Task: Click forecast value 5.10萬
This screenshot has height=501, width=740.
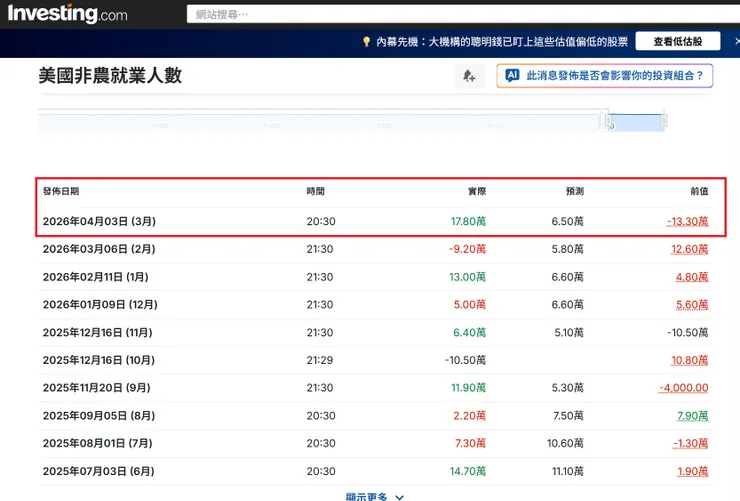Action: click(569, 333)
